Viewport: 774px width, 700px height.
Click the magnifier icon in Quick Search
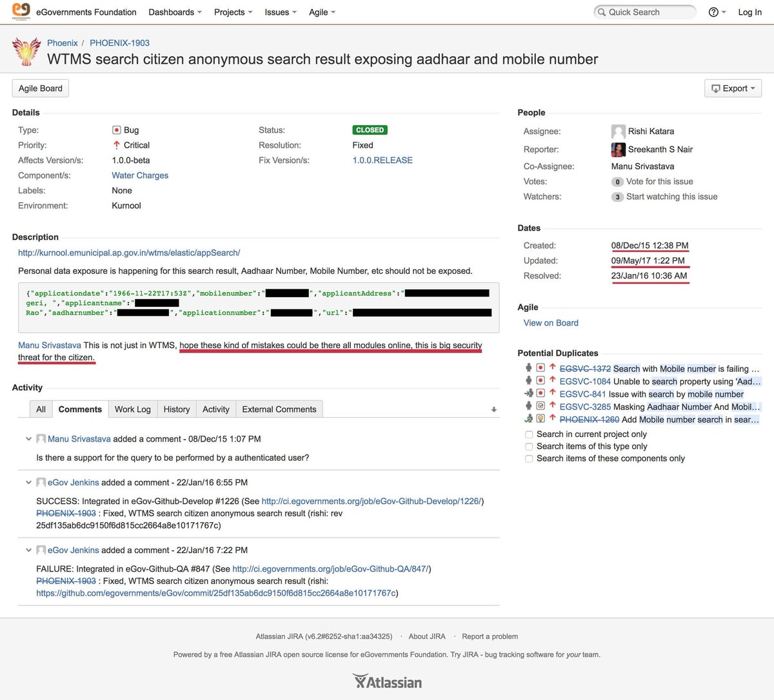coord(602,12)
